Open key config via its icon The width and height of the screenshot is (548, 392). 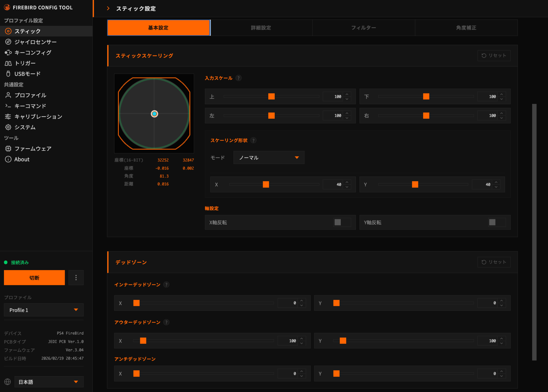point(8,52)
